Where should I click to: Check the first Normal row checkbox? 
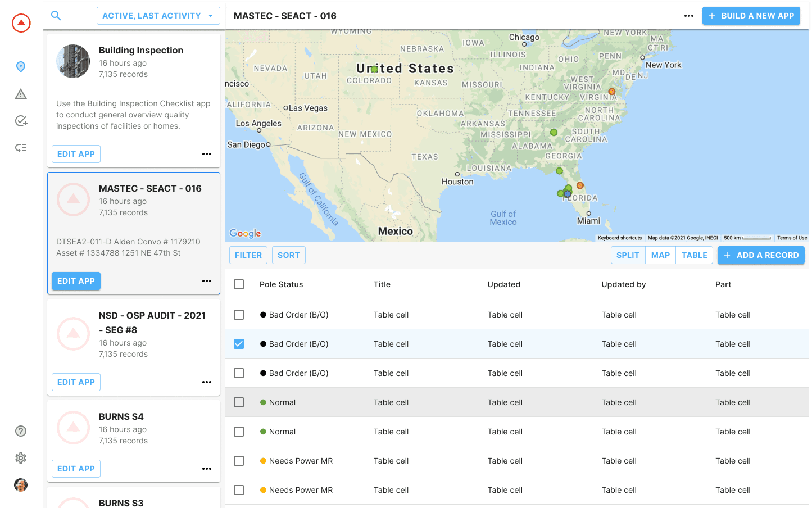(239, 402)
